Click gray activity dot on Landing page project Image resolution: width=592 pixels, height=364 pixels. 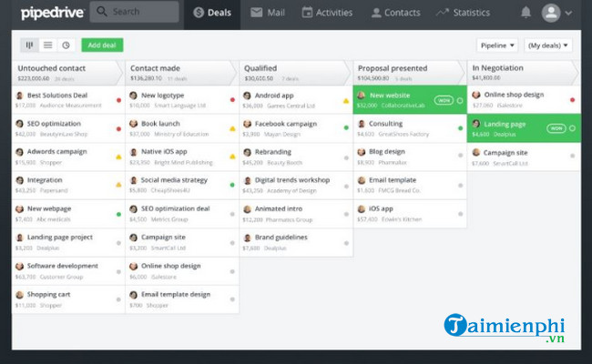[x=118, y=243]
